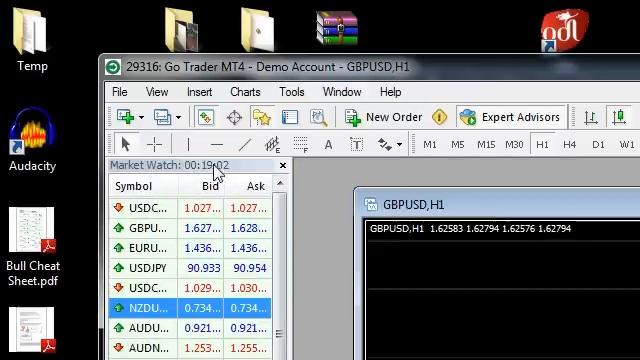Open the Strategy Tester magnifier icon
Viewport: 640px width, 360px height.
318,118
